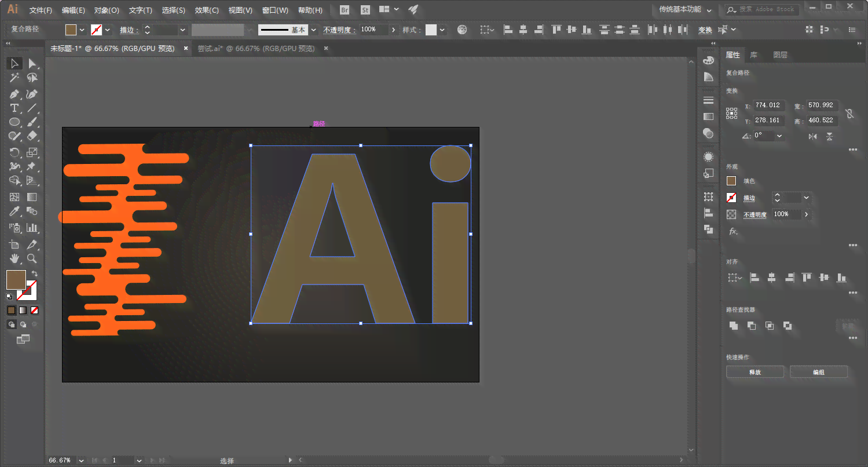Screen dimensions: 868x467
Task: Change the toolbox screen mode
Action: click(x=23, y=340)
